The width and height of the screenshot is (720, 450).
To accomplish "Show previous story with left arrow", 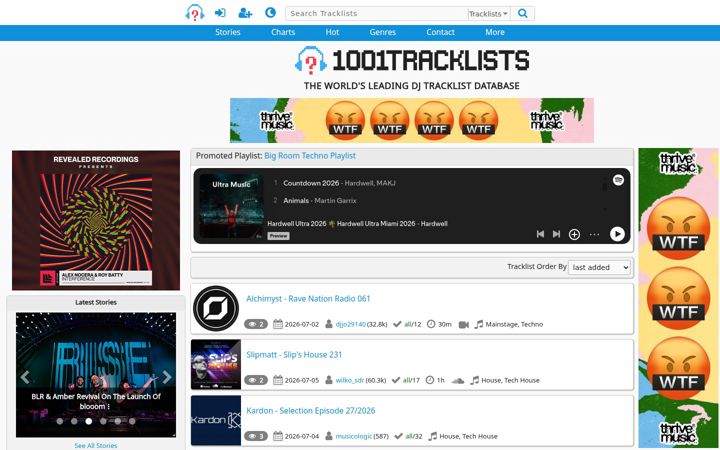I will 25,377.
